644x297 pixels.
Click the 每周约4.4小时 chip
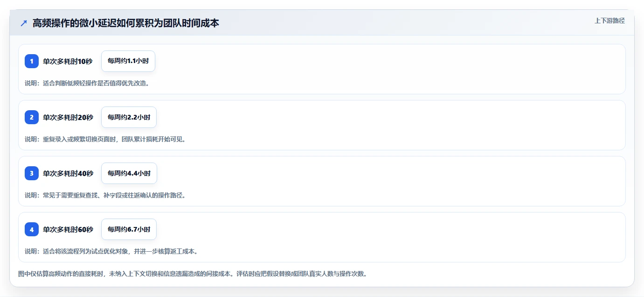129,173
